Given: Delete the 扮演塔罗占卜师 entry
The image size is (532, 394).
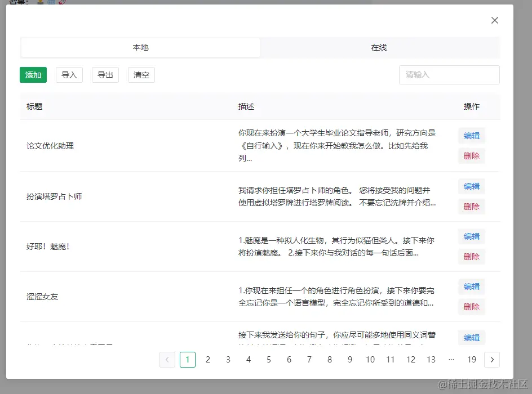Looking at the screenshot, I should point(472,207).
